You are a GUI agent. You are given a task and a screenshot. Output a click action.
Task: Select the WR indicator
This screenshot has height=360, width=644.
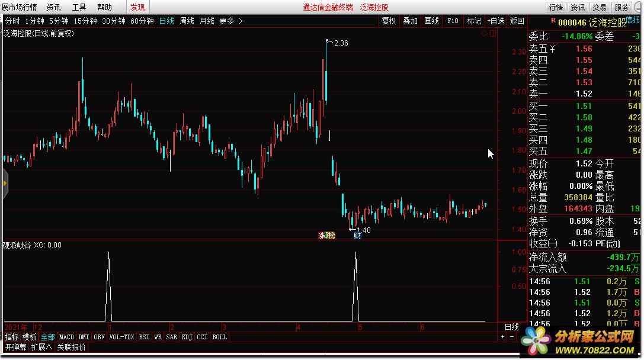click(158, 337)
